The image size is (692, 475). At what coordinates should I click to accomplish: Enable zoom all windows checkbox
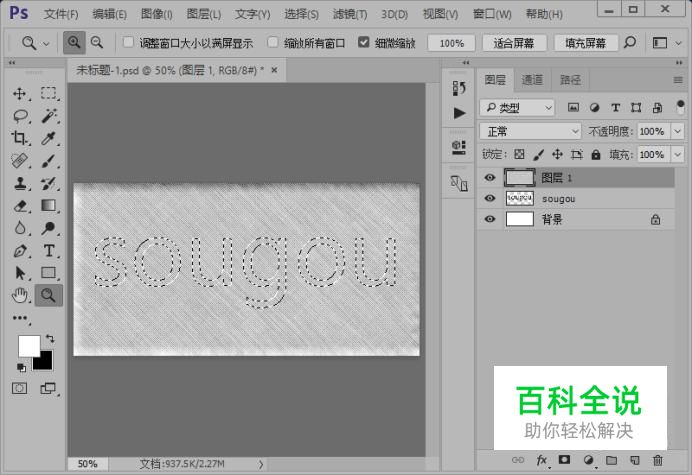[x=273, y=42]
